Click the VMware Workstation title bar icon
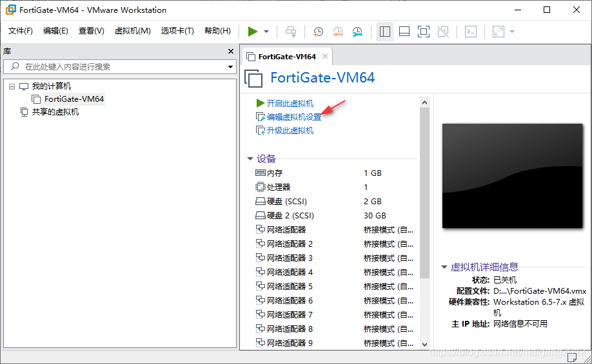Screen dimensions: 592x364 click(x=11, y=10)
